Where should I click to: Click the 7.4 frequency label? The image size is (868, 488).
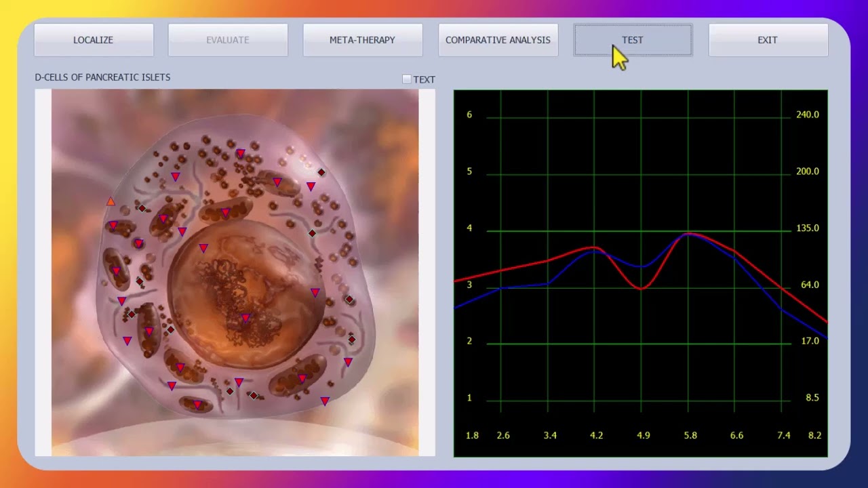tap(783, 435)
